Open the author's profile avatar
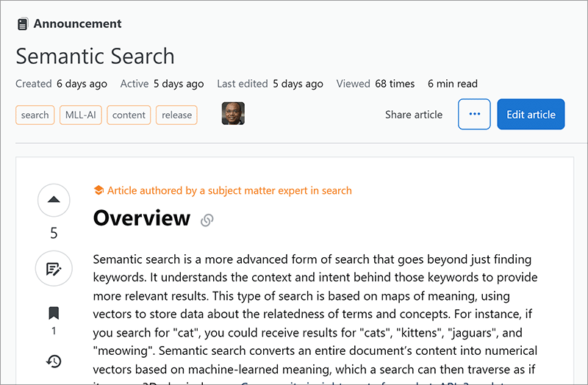The width and height of the screenshot is (588, 385). [x=233, y=114]
